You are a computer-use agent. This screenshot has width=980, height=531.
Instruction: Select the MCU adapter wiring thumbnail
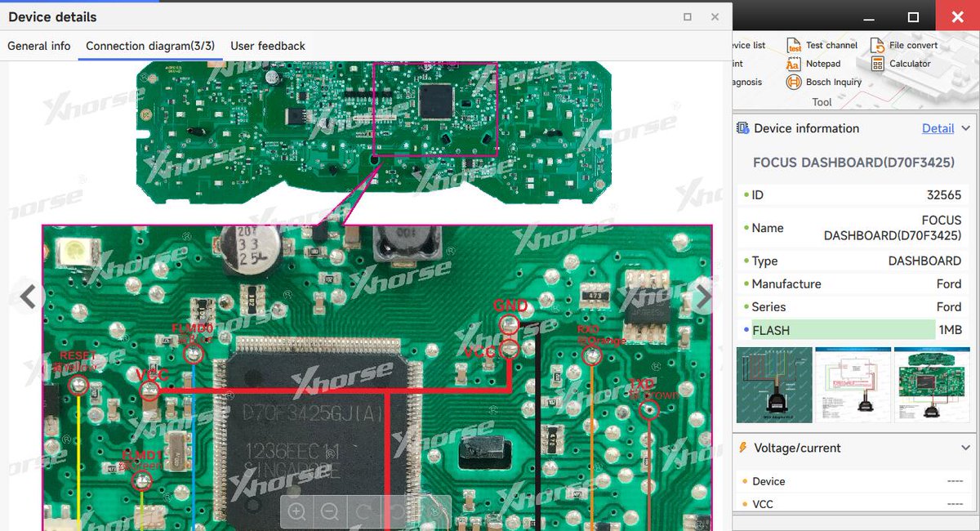773,385
